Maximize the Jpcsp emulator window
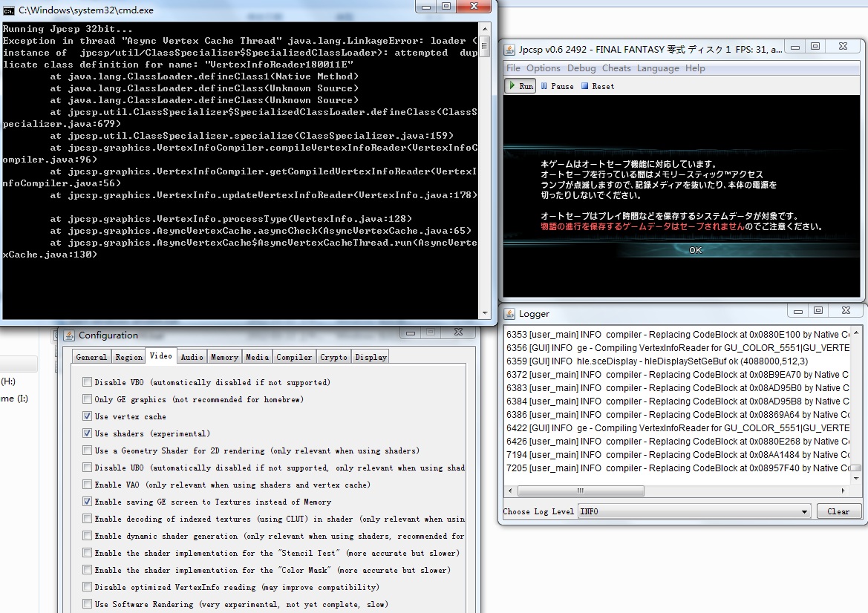 815,47
